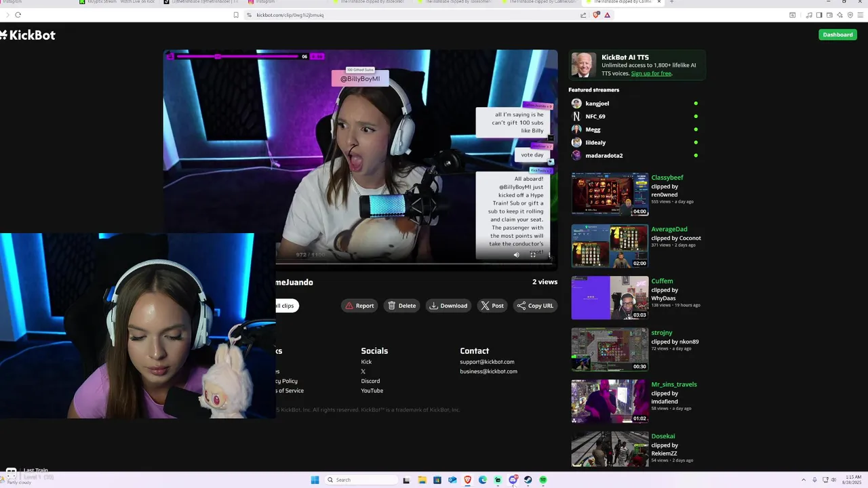
Task: Report this clip
Action: point(359,306)
